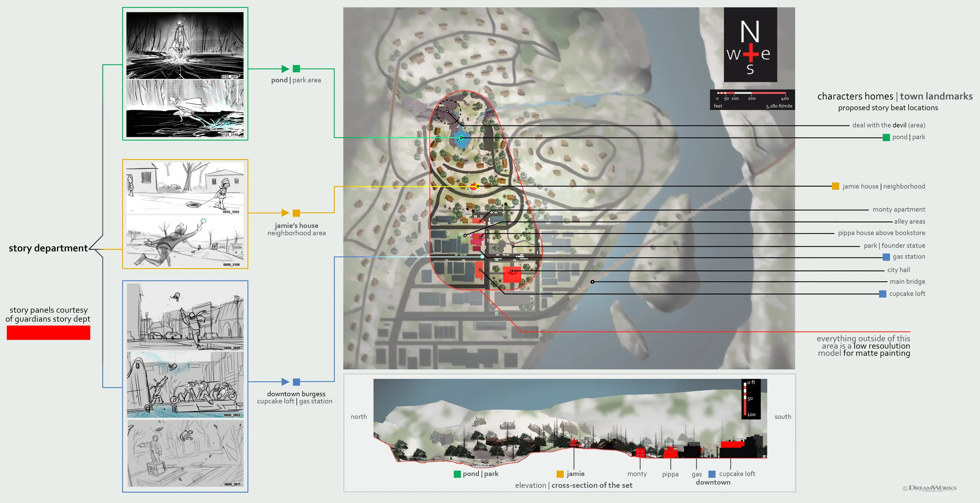
Task: Click the dashed circle deal with the devil area
Action: pyautogui.click(x=449, y=112)
